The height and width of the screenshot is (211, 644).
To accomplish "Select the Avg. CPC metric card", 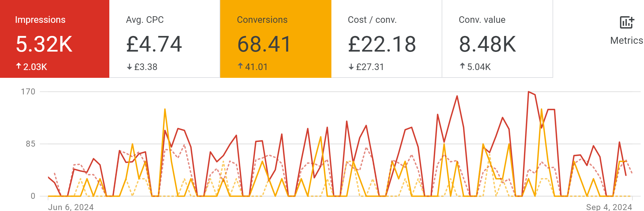I will [x=165, y=39].
